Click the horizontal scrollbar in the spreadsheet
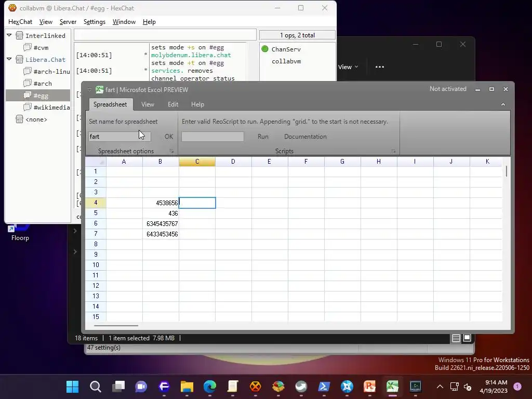Viewport: 532px width, 399px height. coord(116,326)
